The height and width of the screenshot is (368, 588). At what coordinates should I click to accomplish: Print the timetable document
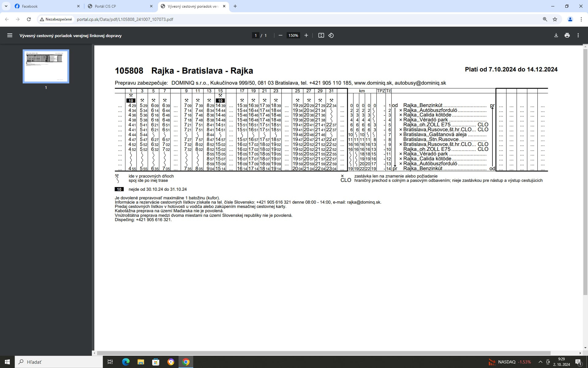[567, 35]
